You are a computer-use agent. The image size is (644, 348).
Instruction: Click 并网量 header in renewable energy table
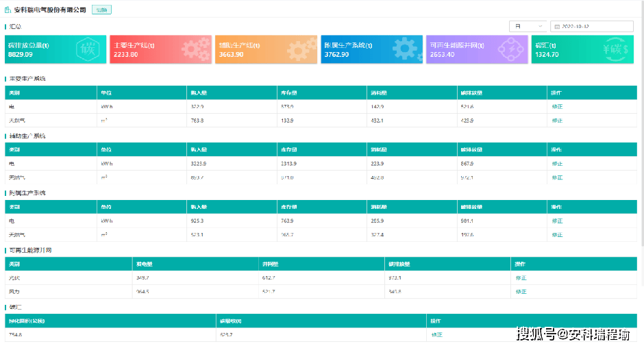tap(270, 264)
